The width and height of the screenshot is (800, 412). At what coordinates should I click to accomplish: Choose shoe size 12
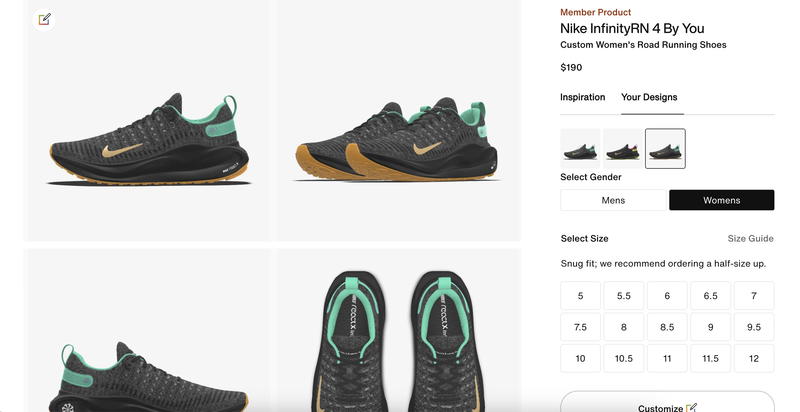tap(753, 359)
